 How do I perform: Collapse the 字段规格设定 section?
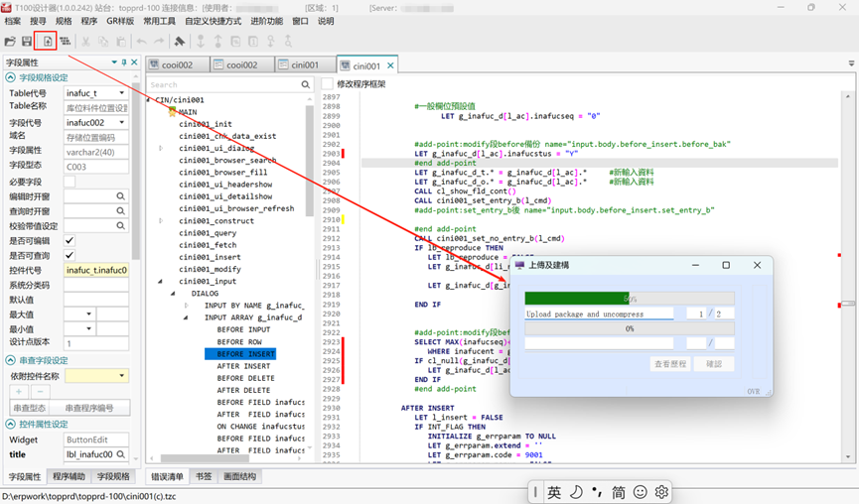(10, 77)
